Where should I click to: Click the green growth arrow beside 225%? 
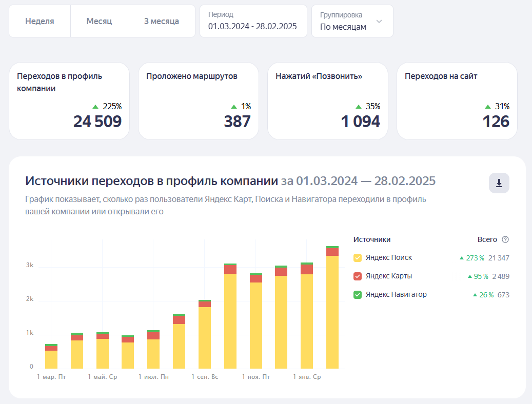click(96, 107)
